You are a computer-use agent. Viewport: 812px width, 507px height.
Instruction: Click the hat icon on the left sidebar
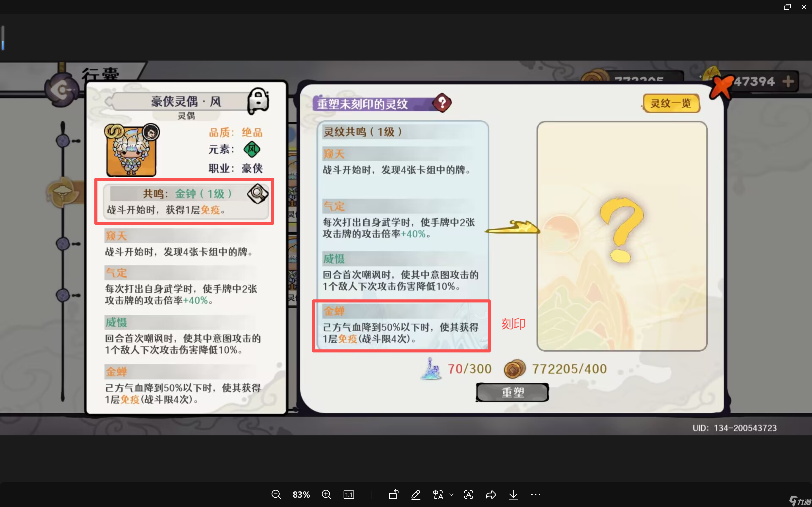click(x=63, y=192)
